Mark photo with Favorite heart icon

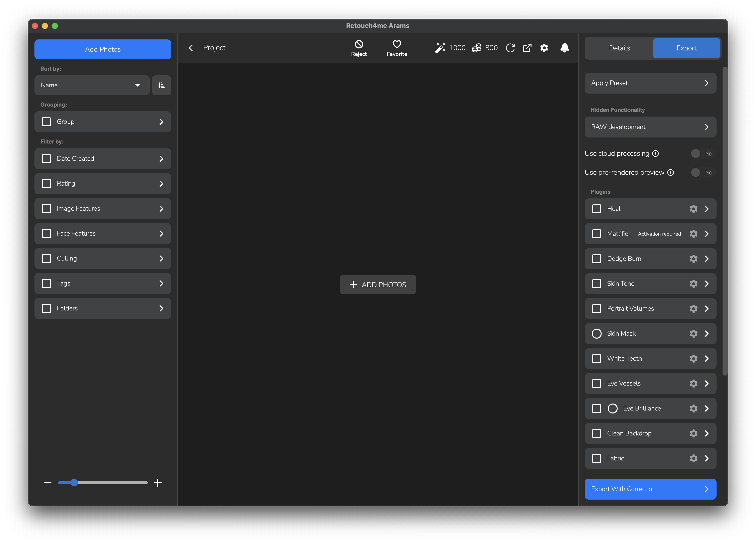[x=397, y=44]
